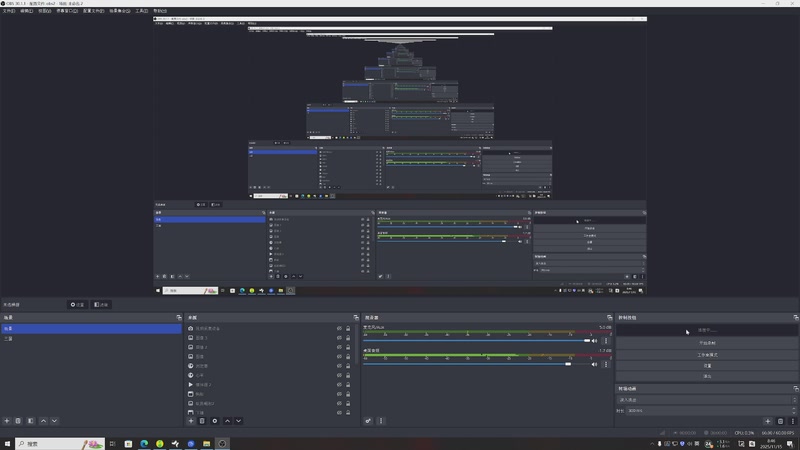Viewport: 800px width, 450px height.
Task: Pop out the Scene Transitions dock panel
Action: click(x=795, y=388)
